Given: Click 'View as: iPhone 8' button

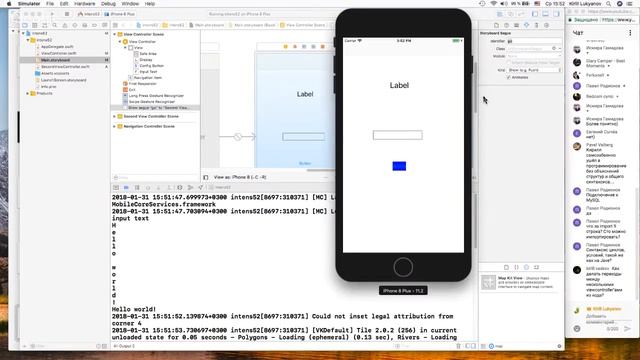Looking at the screenshot, I should pos(240,177).
